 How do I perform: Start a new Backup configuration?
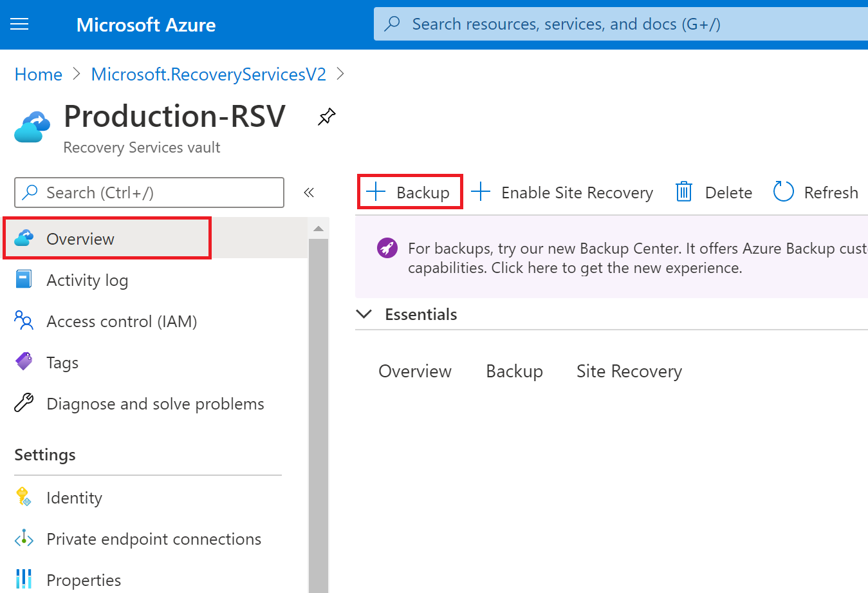[x=410, y=191]
